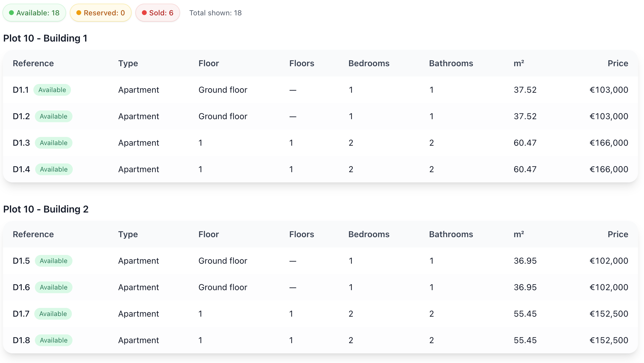Click Building 1 Floor column header
Viewport: 644px width, 363px height.
(x=209, y=64)
